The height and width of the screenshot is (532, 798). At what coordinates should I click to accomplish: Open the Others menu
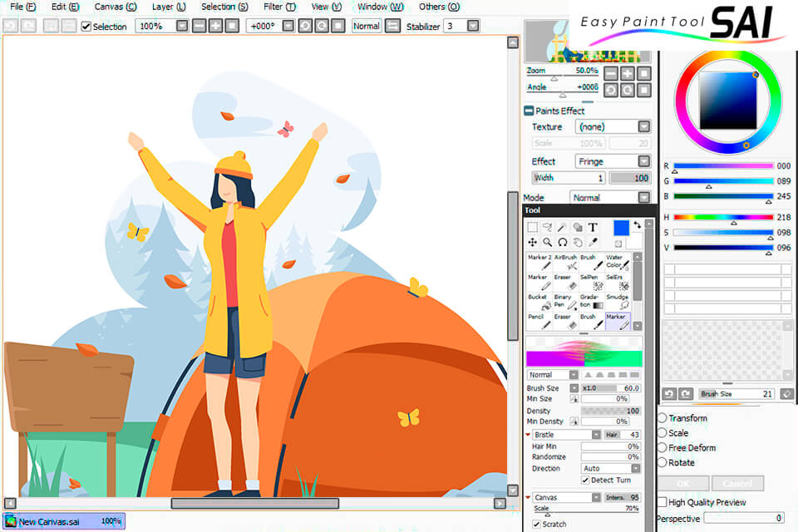(x=439, y=7)
